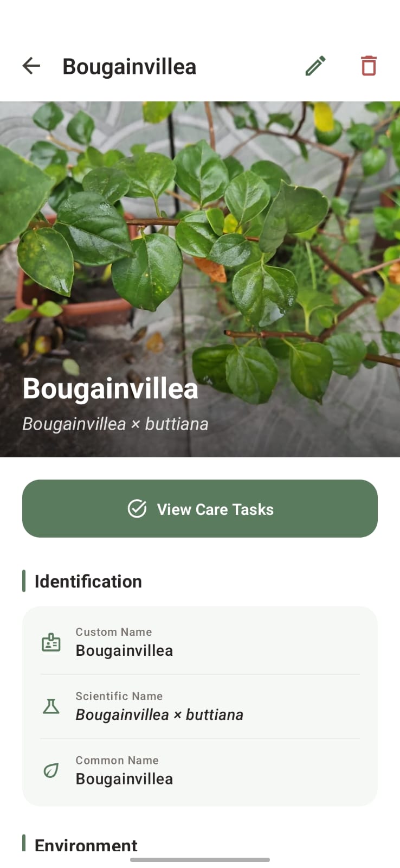Tap the large Bougainvillea name over the photo
Screen dimensions: 400x868
pyautogui.click(x=111, y=390)
